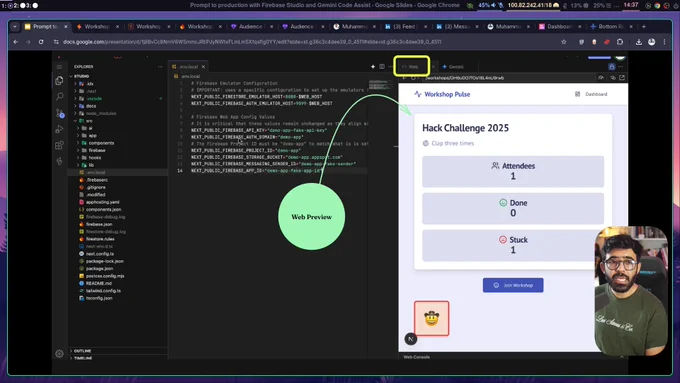The image size is (680, 383).
Task: Reload the web preview page
Action: point(413,78)
